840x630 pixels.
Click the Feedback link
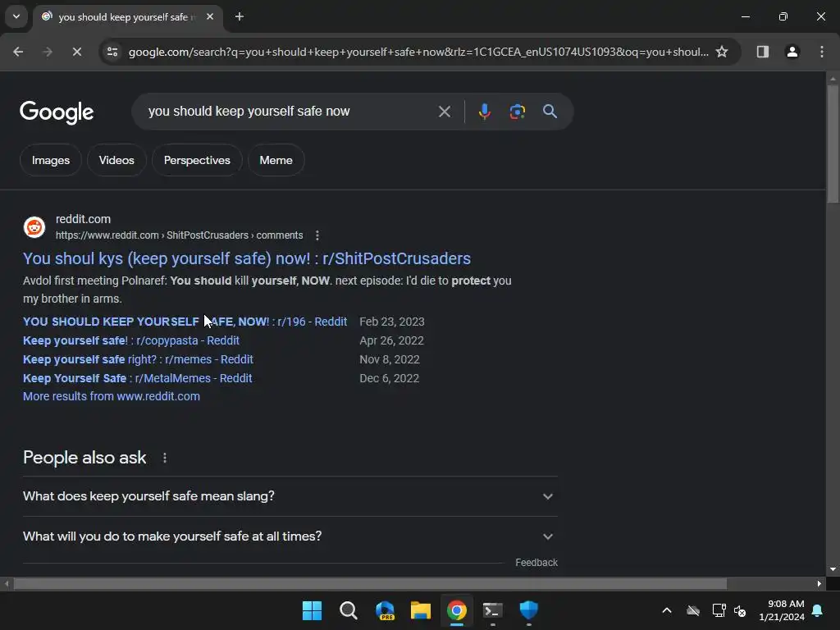(x=536, y=563)
